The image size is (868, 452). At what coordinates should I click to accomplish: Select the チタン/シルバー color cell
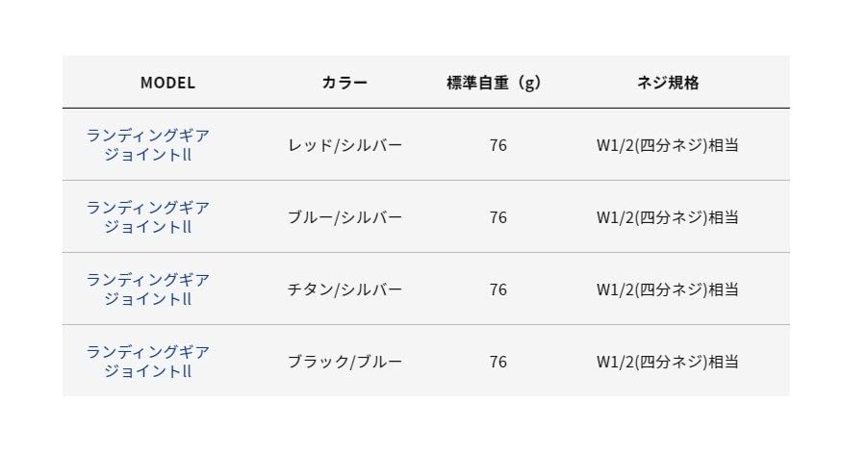345,289
